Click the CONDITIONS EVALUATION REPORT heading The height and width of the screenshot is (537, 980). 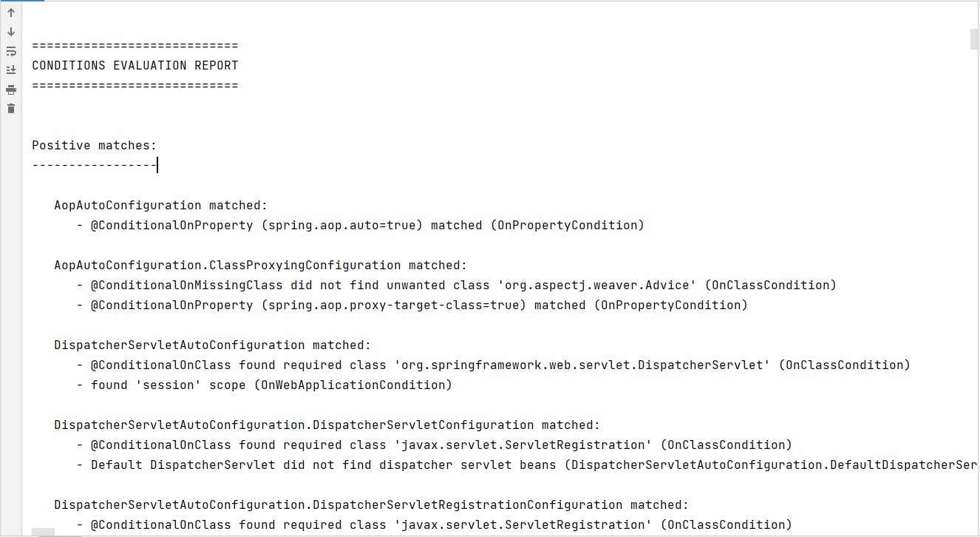(135, 65)
